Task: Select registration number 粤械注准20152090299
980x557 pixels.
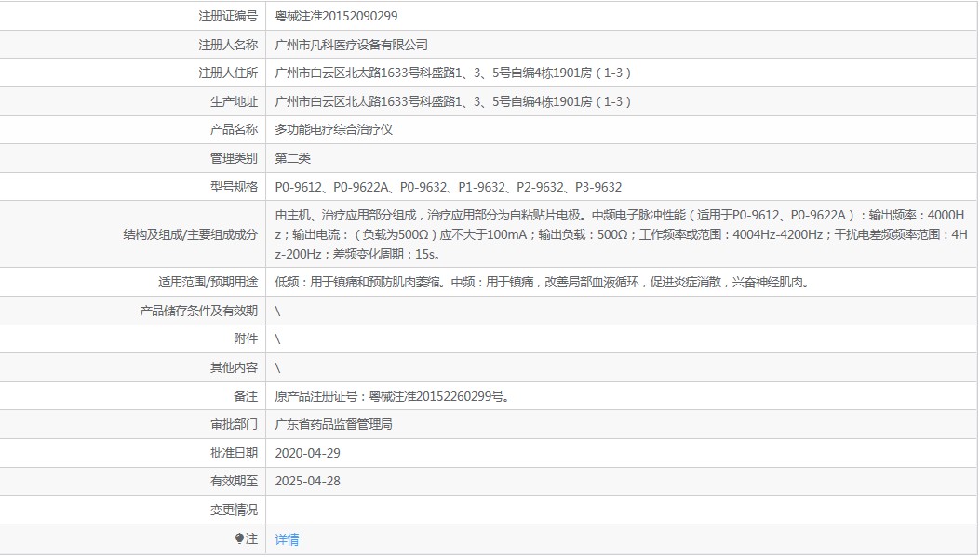Action: (336, 16)
